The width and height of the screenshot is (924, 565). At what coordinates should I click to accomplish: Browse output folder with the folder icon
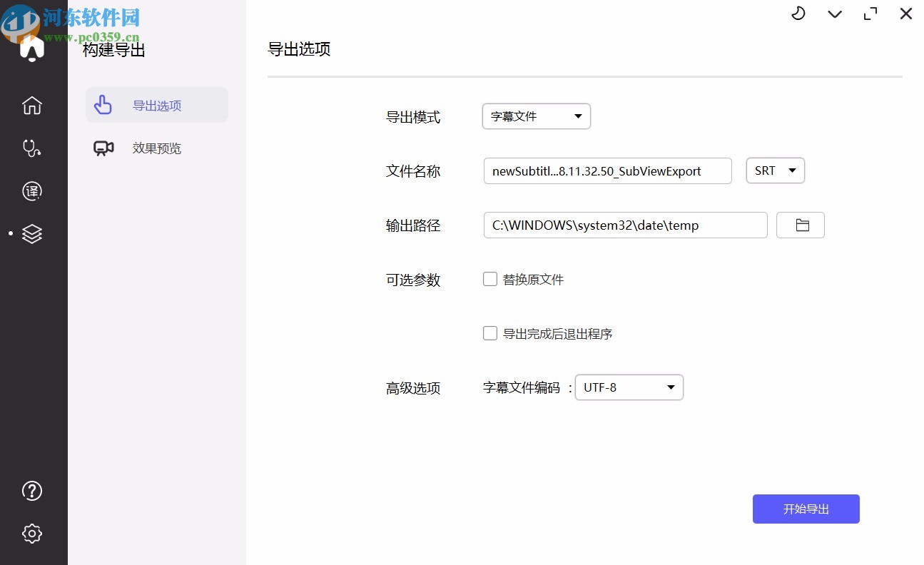tap(801, 225)
